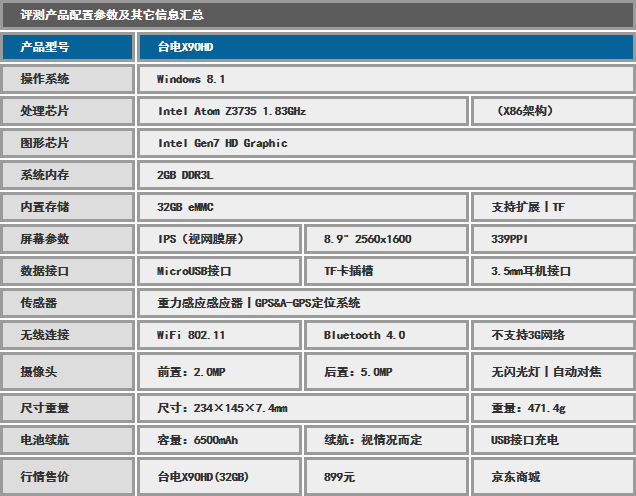Click the 8.9" 2560x1600 cell
636x496 pixels.
point(387,239)
